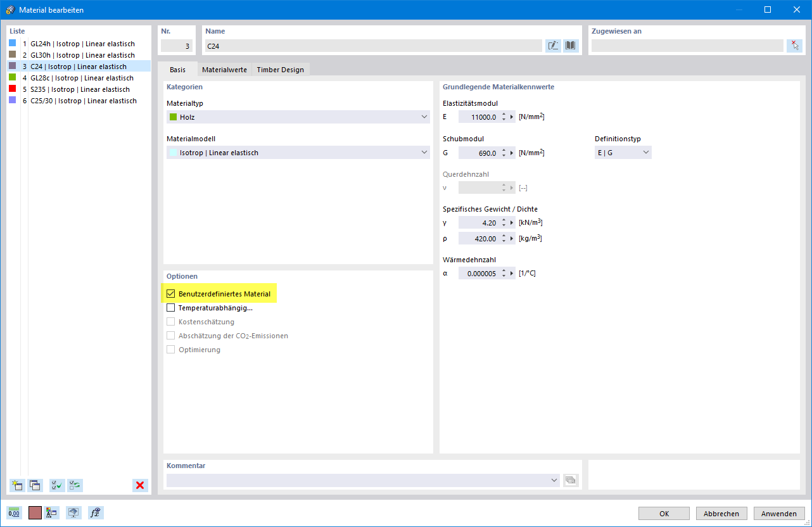Screen dimensions: 812x527
Task: Delete the selected material with the red X
Action: tap(140, 485)
